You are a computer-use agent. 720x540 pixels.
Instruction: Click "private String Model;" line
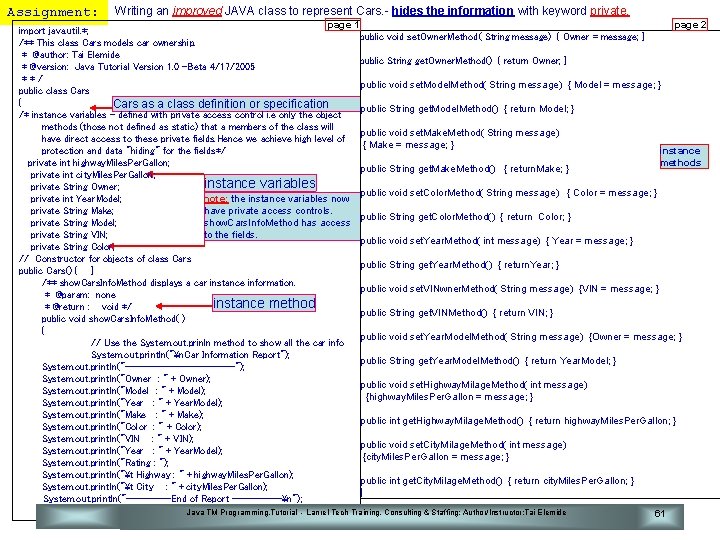pos(73,223)
